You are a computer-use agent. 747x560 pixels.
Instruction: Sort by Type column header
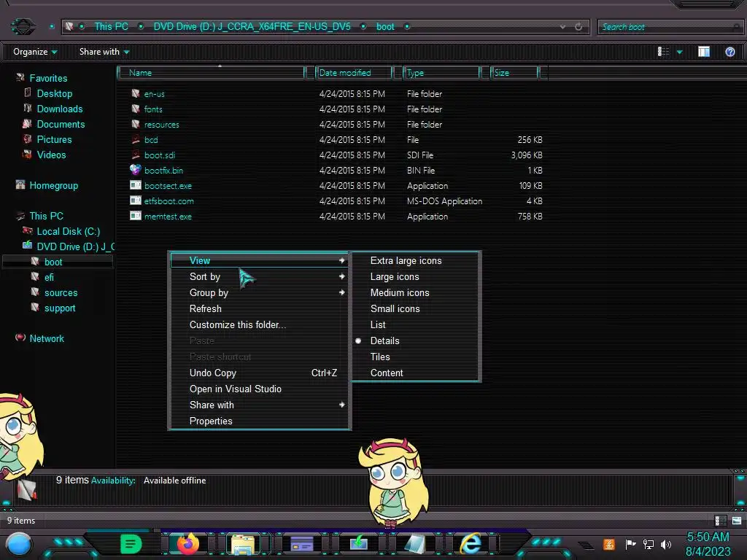click(442, 72)
